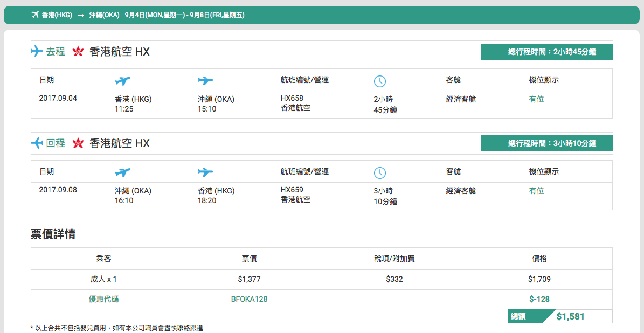Viewport: 644px width, 333px height.
Task: Click departure plane icon in outbound table header
Action: click(122, 81)
